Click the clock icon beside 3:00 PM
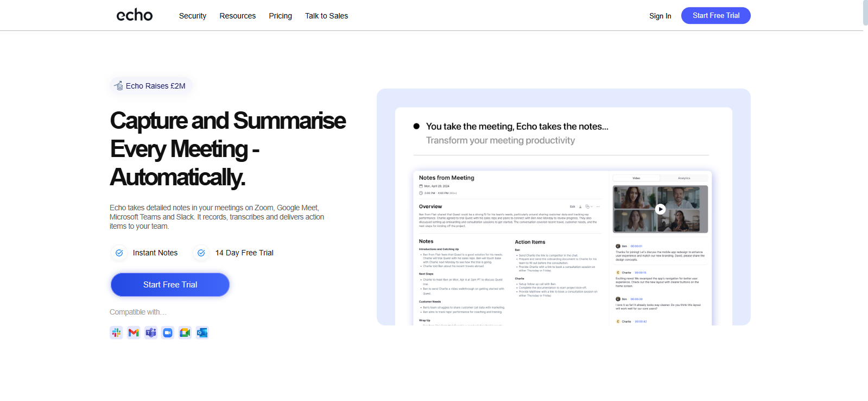This screenshot has width=868, height=401. [421, 193]
